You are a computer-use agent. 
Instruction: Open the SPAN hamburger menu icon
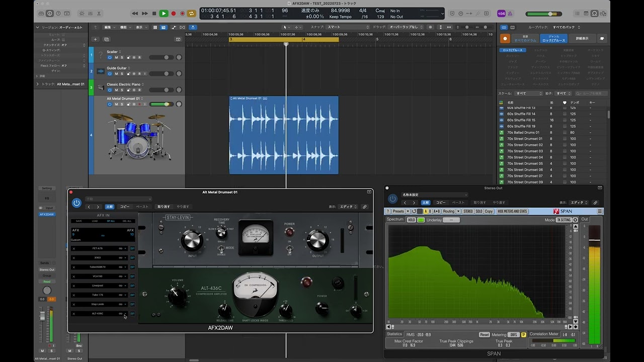tap(600, 211)
